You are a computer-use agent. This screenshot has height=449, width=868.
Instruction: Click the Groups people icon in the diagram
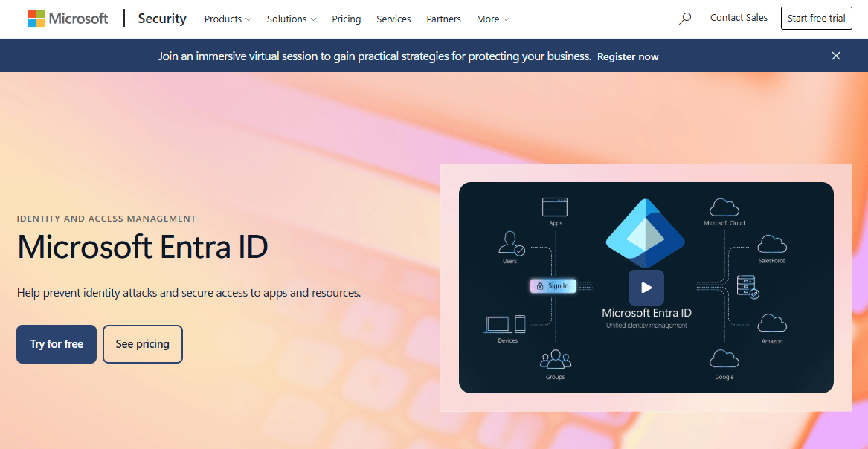[x=555, y=359]
